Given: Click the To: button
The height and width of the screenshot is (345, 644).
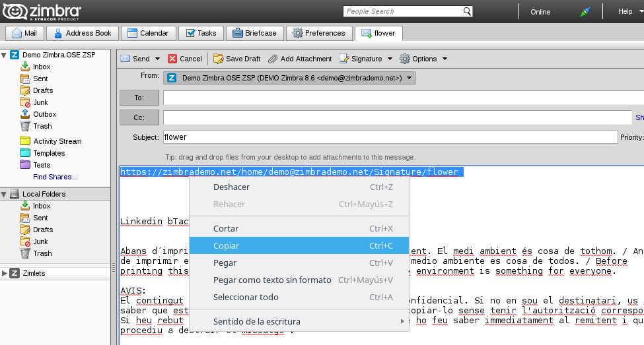Looking at the screenshot, I should point(139,98).
